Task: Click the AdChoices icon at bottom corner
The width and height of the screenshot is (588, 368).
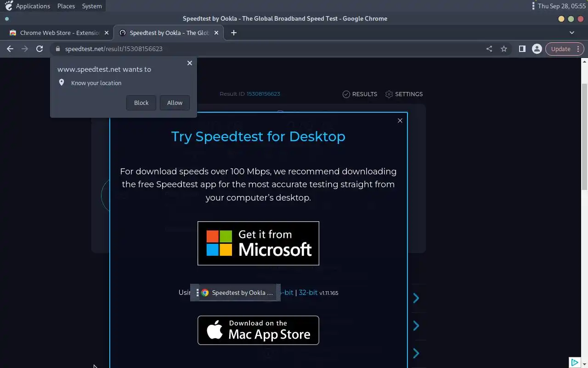Action: 574,362
